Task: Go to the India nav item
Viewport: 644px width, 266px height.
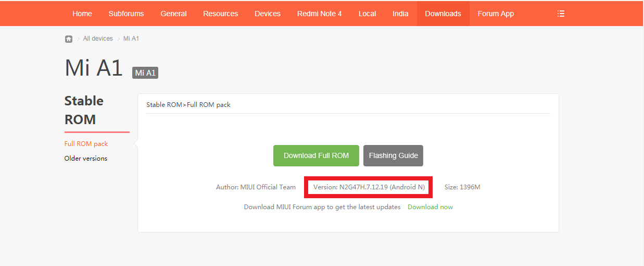Action: point(400,14)
